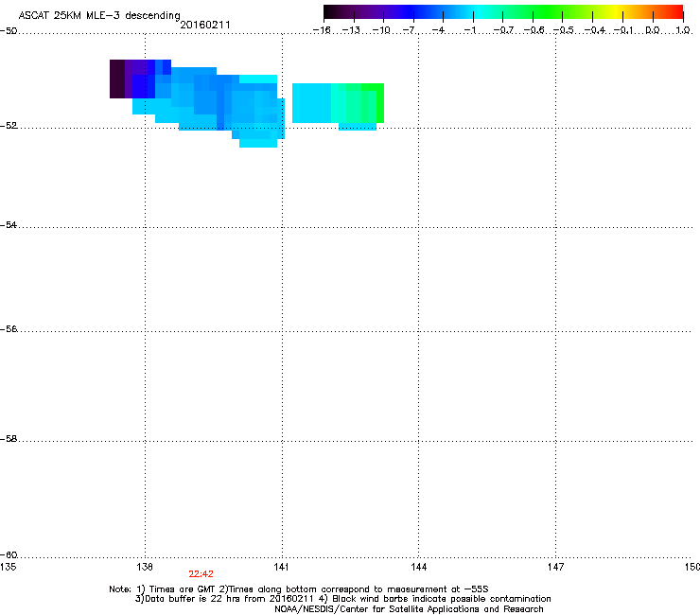The image size is (700, 615).
Task: Select the ASCAT 25KM MLE-3 descending title
Action: pyautogui.click(x=99, y=16)
